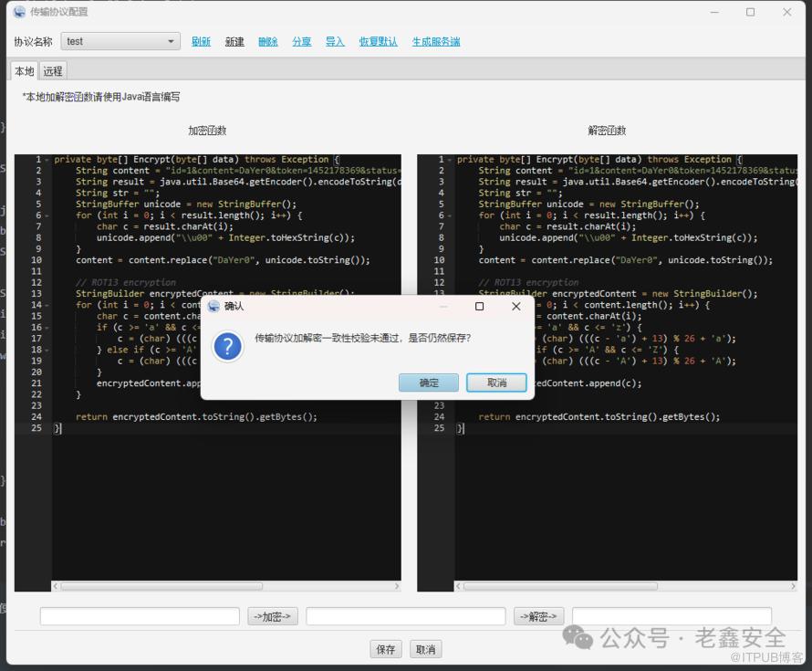Image resolution: width=812 pixels, height=671 pixels.
Task: Select the 导入 link
Action: tap(335, 42)
